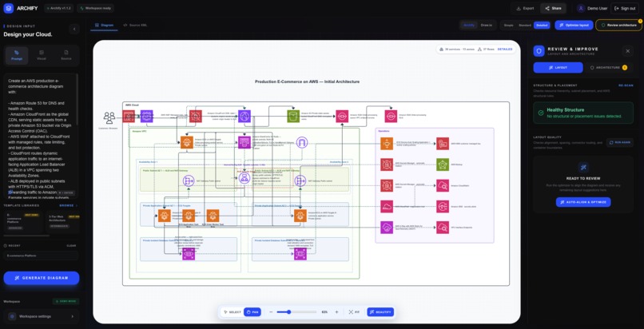Select the Internet Gateway arch icon

[302, 142]
